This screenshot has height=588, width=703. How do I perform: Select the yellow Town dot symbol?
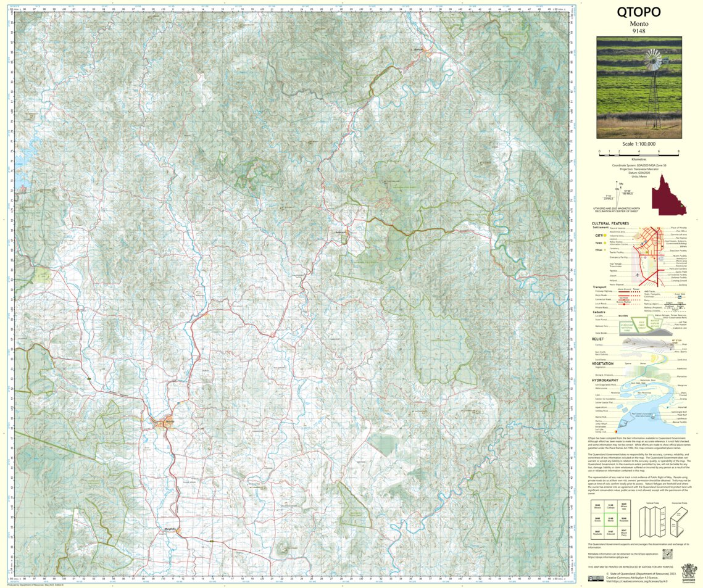[605, 243]
